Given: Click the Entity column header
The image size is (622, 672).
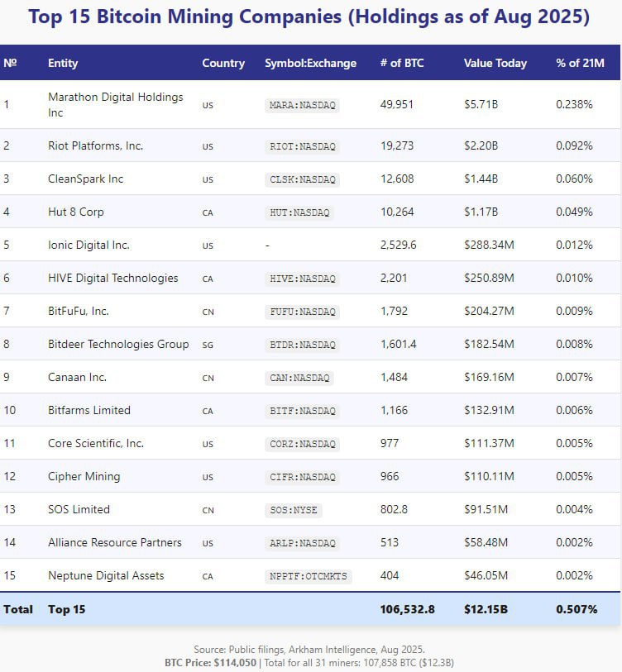Looking at the screenshot, I should 63,63.
